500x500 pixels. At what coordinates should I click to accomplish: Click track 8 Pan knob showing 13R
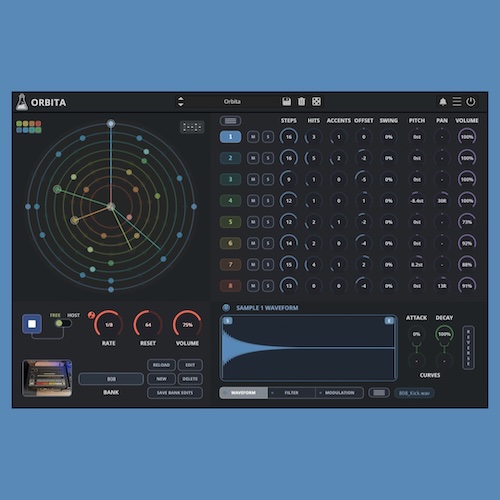pos(442,286)
